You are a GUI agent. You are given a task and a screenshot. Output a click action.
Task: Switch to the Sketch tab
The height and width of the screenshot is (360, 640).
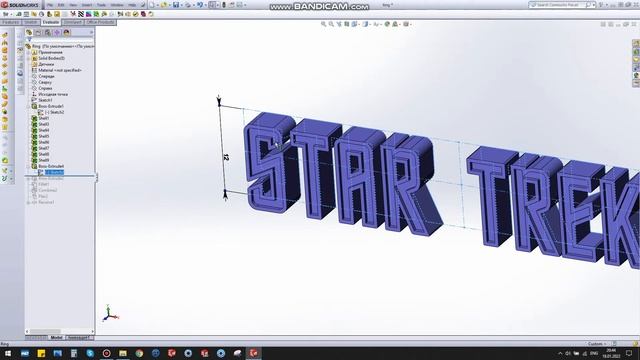click(x=31, y=22)
